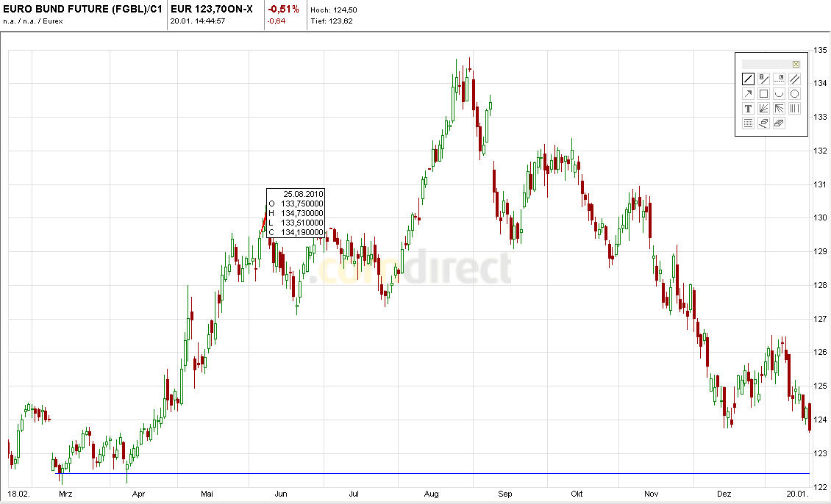The height and width of the screenshot is (504, 831).
Task: Select the text annotation tool
Action: point(747,108)
